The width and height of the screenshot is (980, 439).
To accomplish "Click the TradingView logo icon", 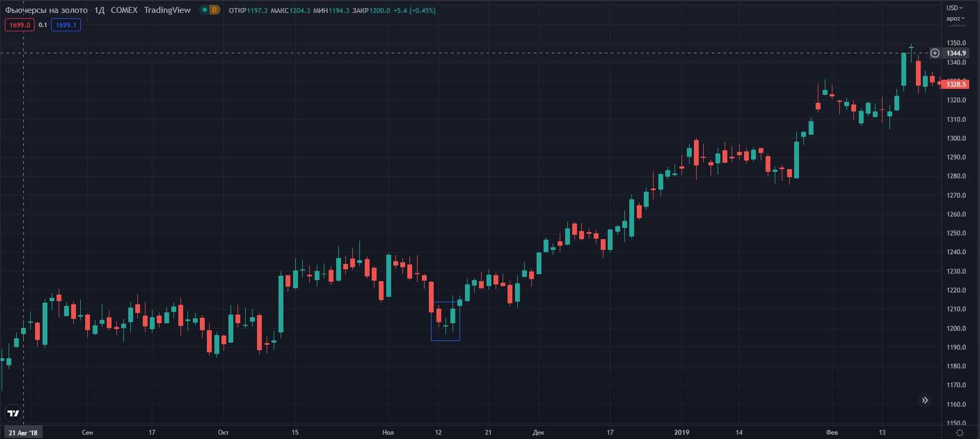I will (x=13, y=413).
